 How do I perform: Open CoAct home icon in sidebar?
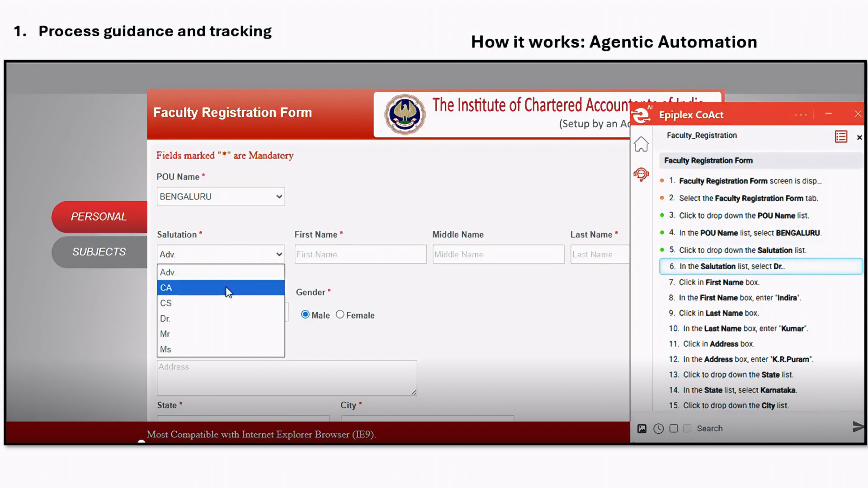click(641, 145)
